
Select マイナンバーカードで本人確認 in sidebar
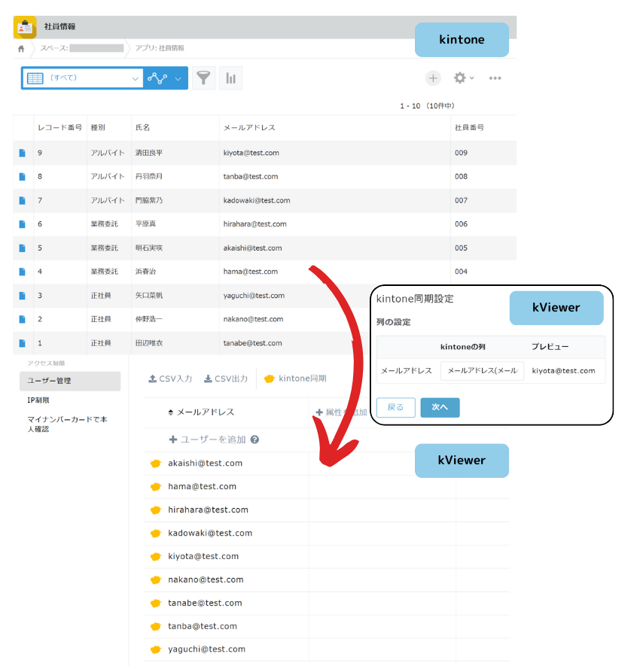(67, 424)
